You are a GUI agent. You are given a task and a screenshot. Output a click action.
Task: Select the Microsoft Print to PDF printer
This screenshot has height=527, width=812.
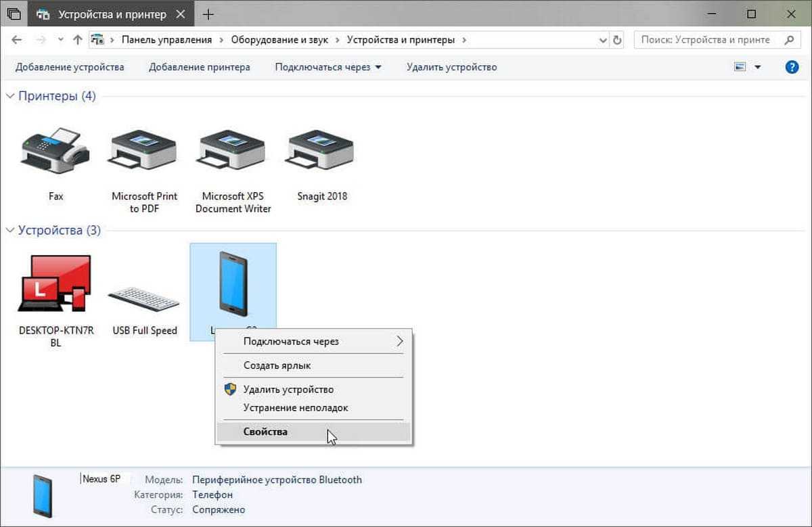coord(143,151)
